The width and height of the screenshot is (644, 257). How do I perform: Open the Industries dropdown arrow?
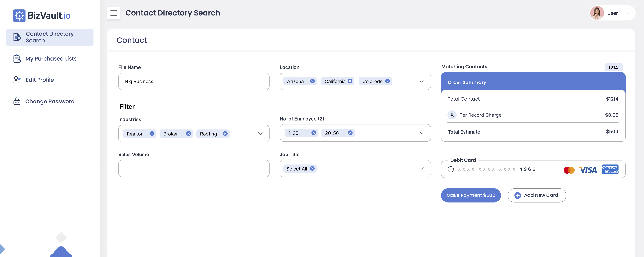point(260,134)
